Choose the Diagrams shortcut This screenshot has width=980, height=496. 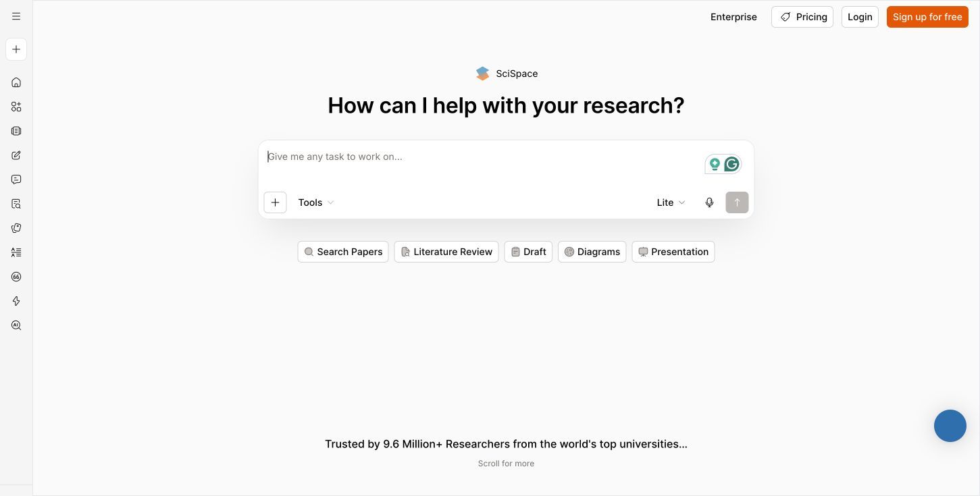coord(592,252)
